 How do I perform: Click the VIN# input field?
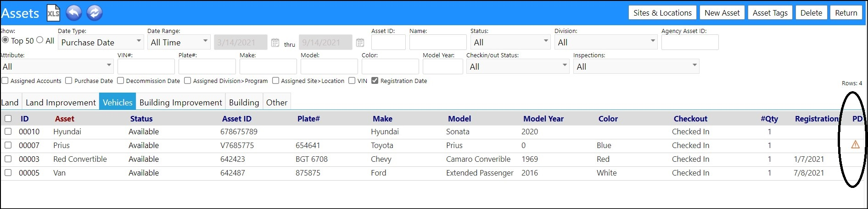146,66
